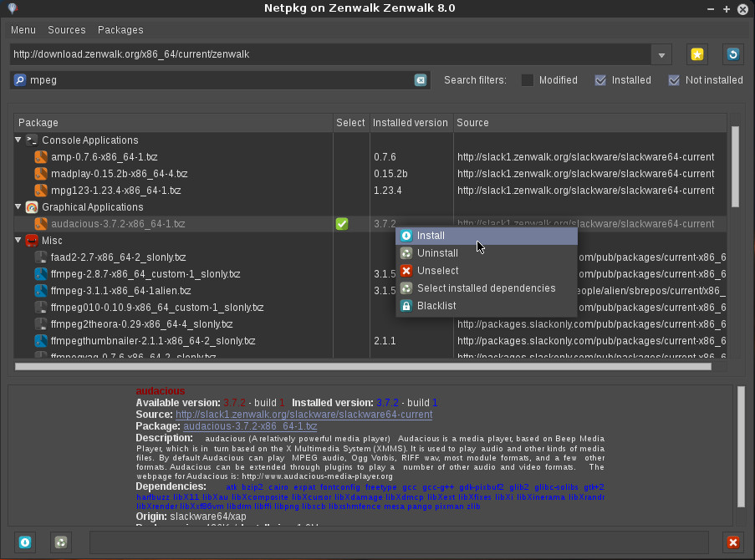Choose Install from the context menu
755x560 pixels.
click(x=487, y=236)
